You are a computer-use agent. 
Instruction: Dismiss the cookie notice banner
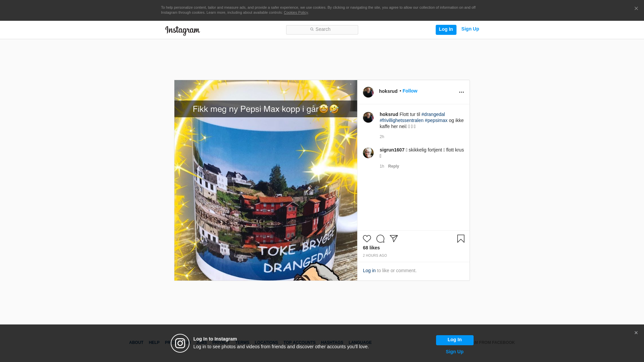(636, 9)
